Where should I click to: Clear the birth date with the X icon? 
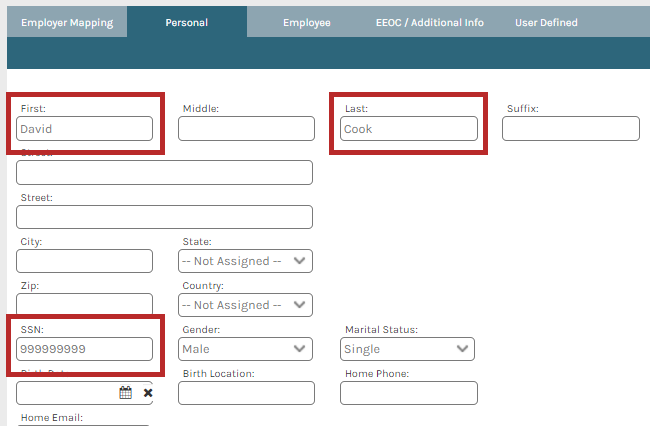pyautogui.click(x=147, y=393)
